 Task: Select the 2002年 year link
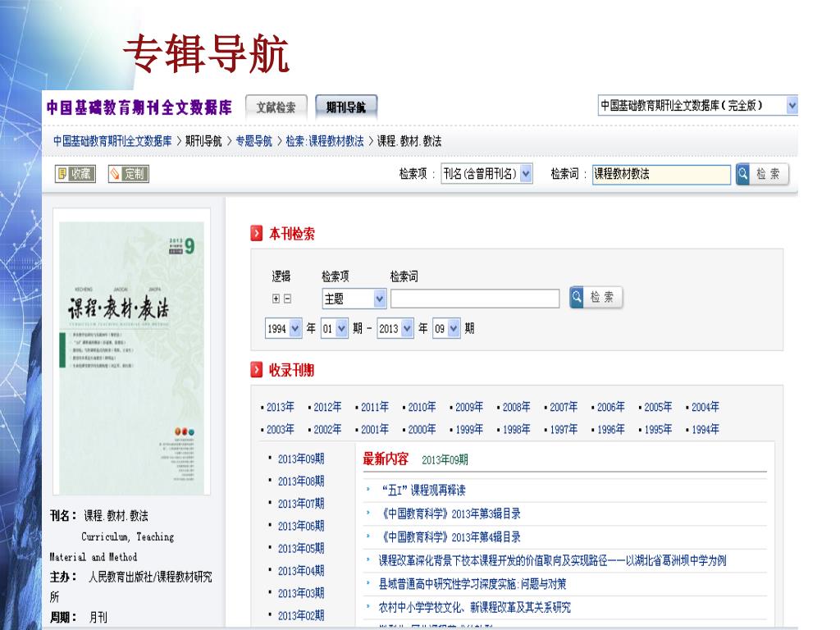tap(327, 430)
